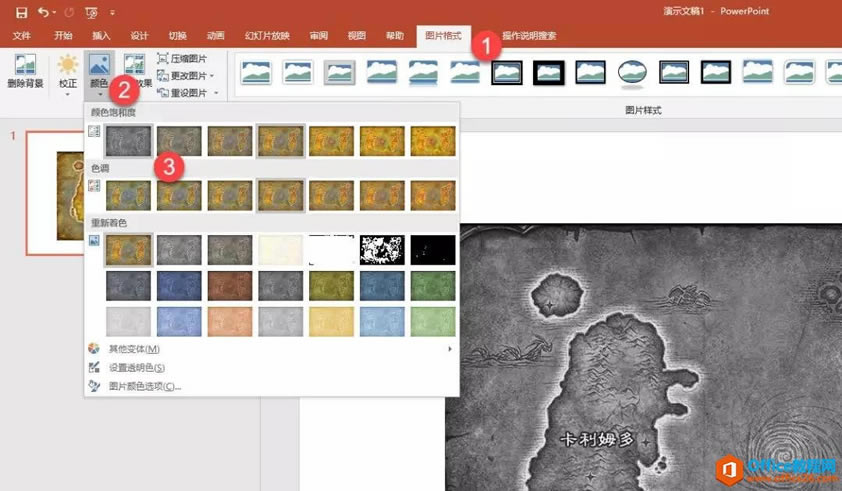Open the 校正 corrections dropdown
The height and width of the screenshot is (491, 842).
coord(68,75)
